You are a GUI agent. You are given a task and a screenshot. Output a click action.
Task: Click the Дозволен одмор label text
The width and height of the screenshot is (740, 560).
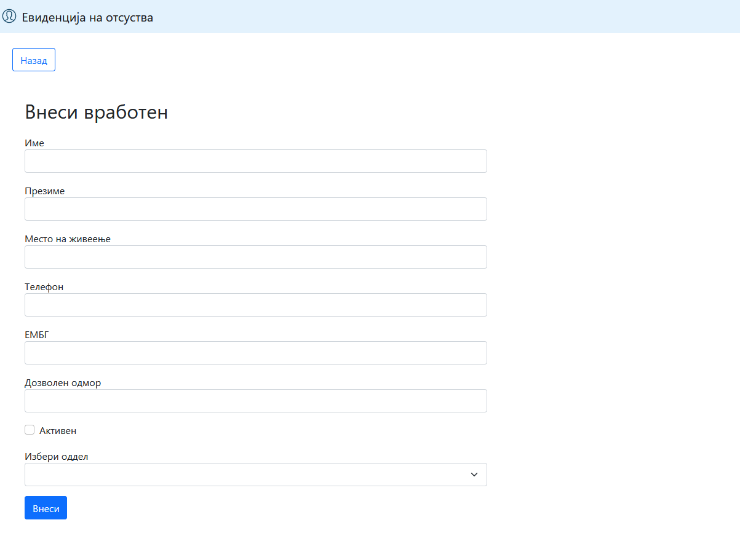tap(63, 382)
